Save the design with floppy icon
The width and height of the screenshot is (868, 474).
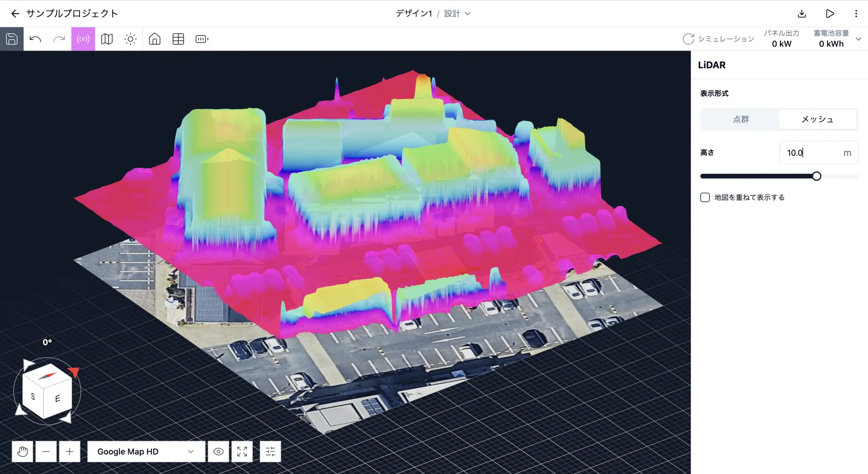tap(12, 39)
